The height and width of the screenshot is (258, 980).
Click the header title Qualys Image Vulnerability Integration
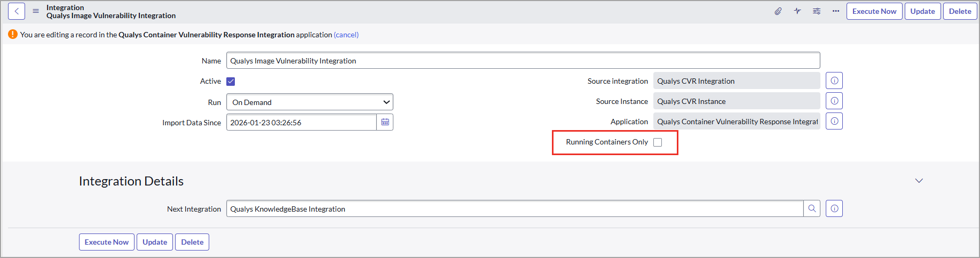[x=111, y=15]
